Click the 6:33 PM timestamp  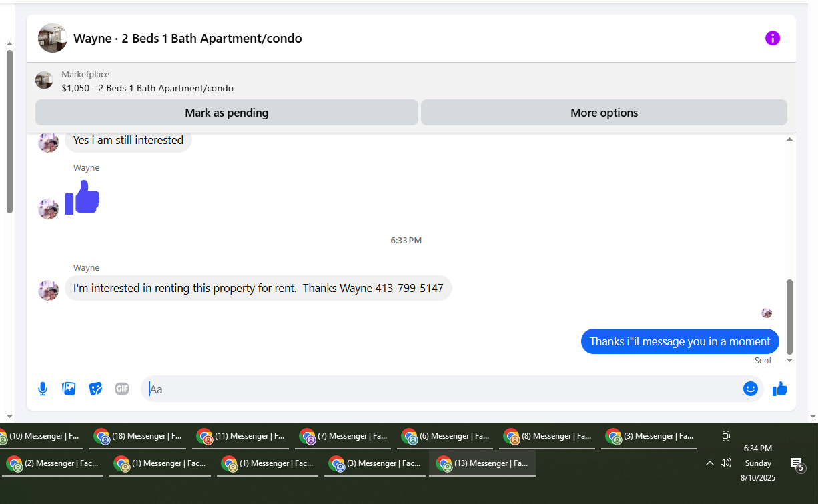[x=406, y=240]
